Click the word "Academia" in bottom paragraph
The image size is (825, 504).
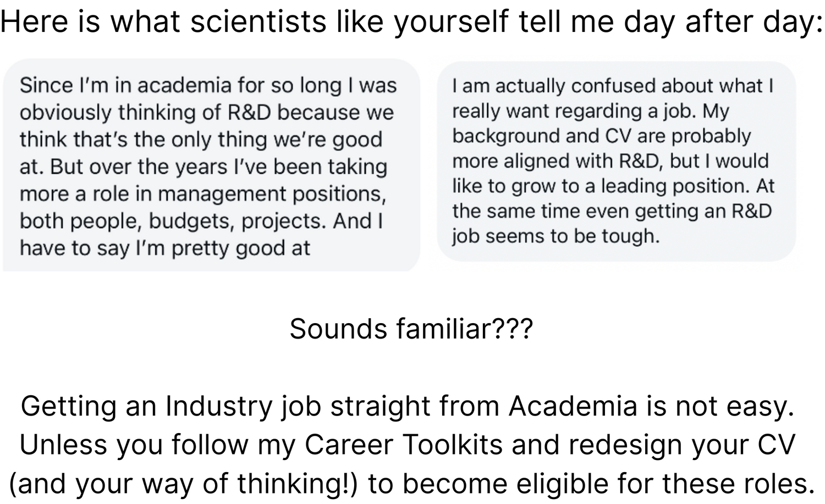[x=573, y=406]
